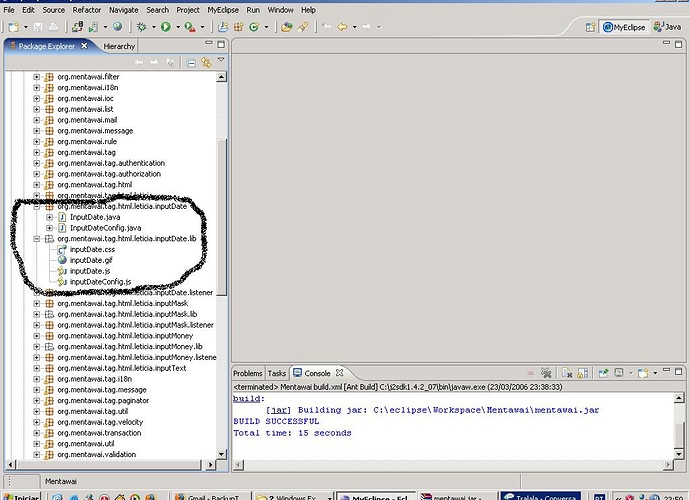Expand the org.mentawai.filter package
Image resolution: width=690 pixels, height=500 pixels.
click(37, 77)
